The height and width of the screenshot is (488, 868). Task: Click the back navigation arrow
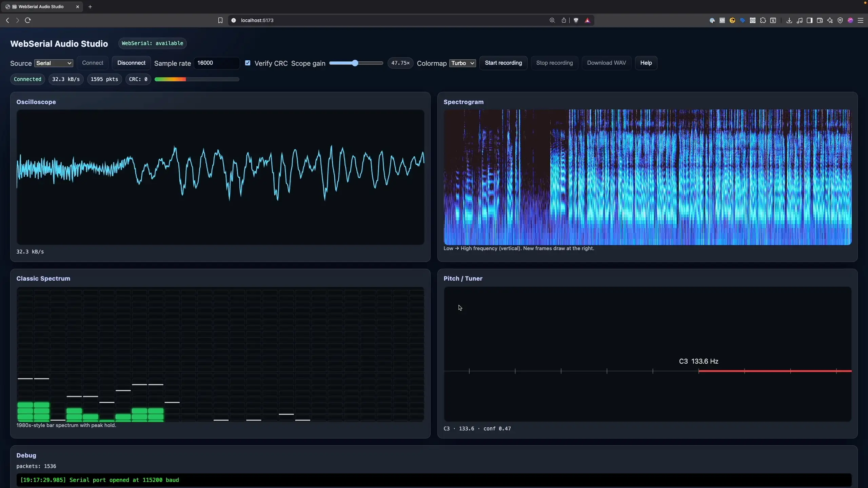(7, 20)
